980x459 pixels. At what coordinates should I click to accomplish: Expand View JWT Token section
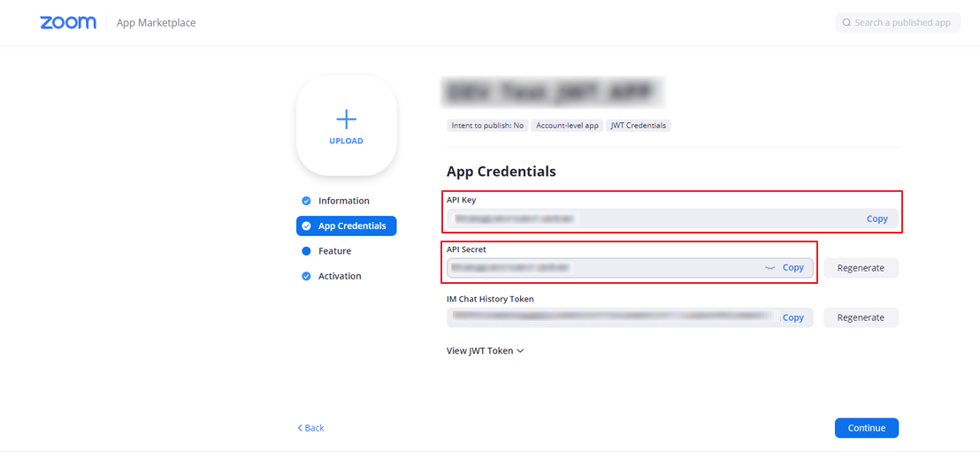coord(485,351)
